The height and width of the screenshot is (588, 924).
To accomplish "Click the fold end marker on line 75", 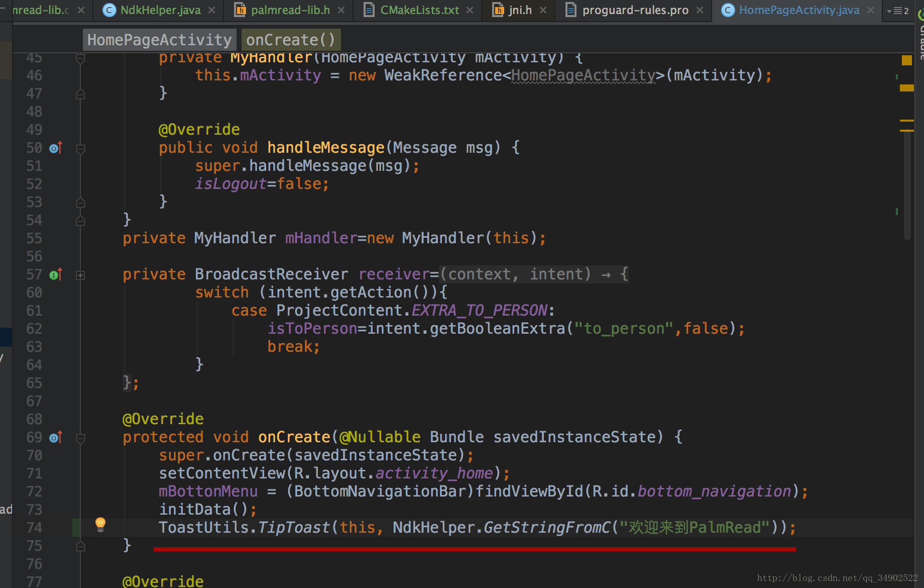I will coord(80,546).
